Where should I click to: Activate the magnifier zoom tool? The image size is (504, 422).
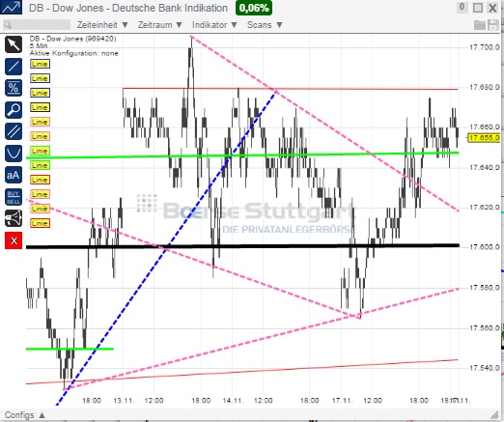point(14,110)
